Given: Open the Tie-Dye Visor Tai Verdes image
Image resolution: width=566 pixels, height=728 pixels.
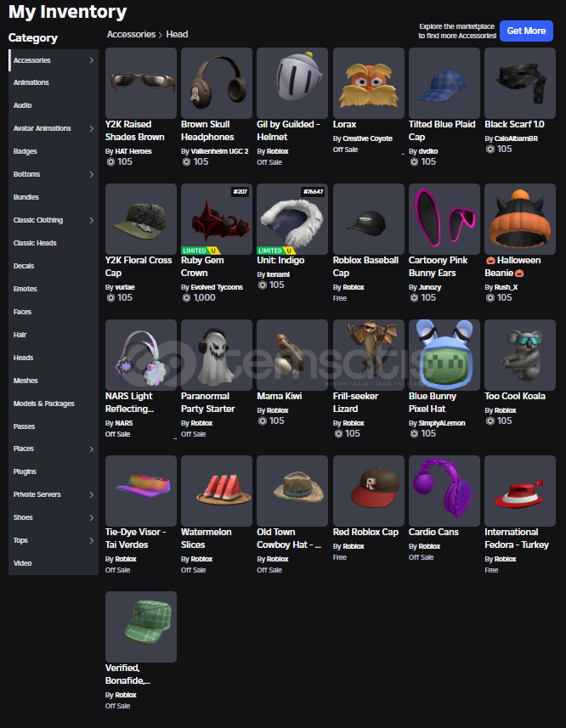Looking at the screenshot, I should (x=141, y=491).
